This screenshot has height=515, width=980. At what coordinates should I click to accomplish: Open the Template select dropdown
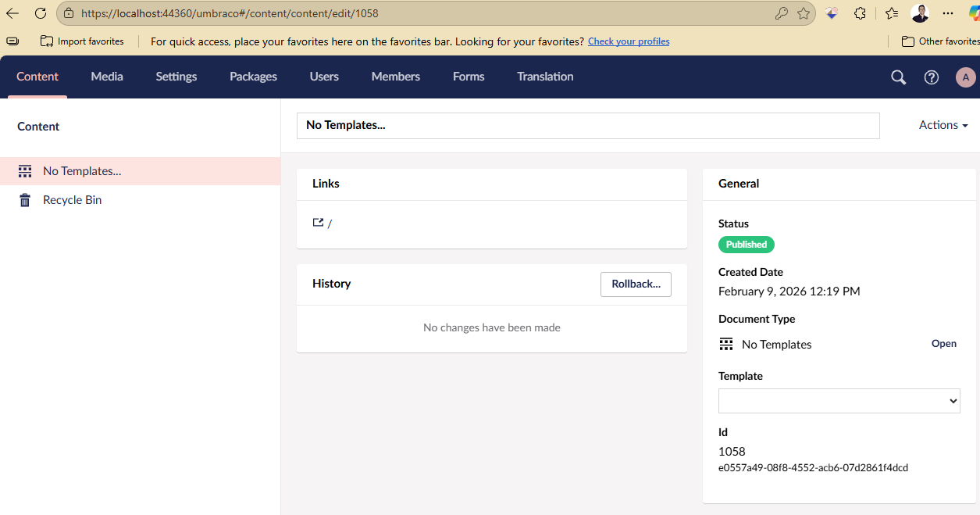(839, 401)
